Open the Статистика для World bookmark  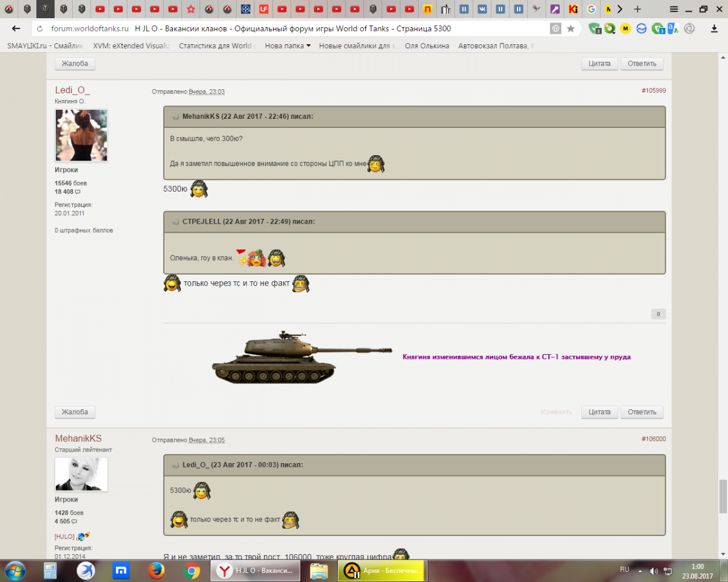[217, 45]
